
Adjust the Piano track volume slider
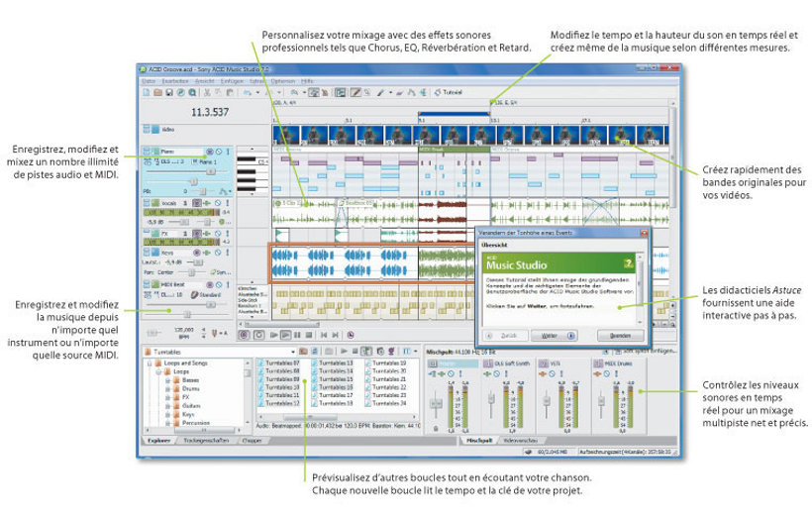211,171
